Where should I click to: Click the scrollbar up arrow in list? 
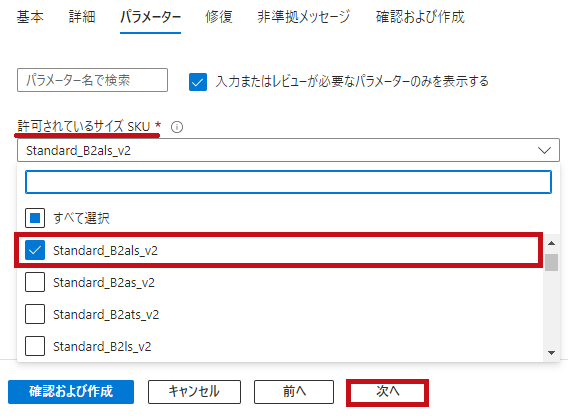(551, 243)
